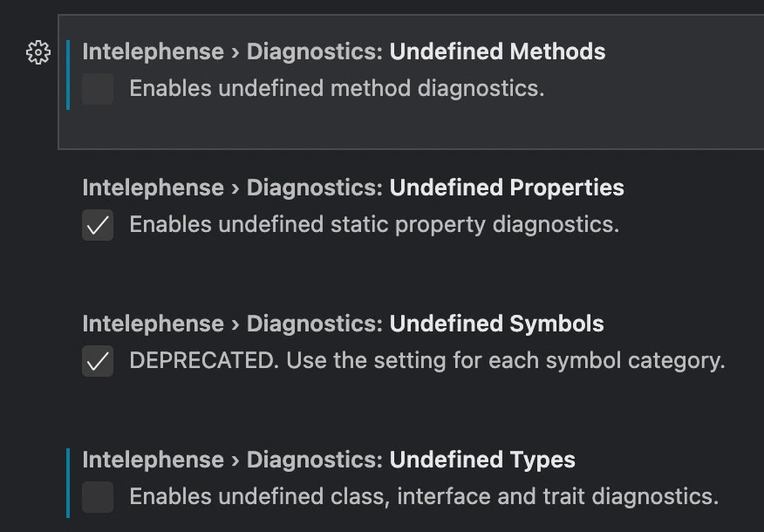Click the bold "Undefined Methods" setting title

point(497,52)
